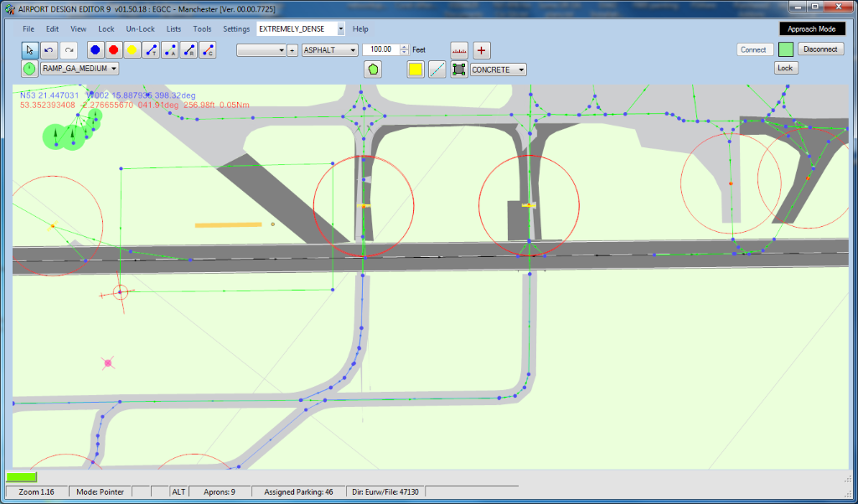Screen dimensions: 858x504
Task: Click the red dotted measure tool icon
Action: [459, 50]
